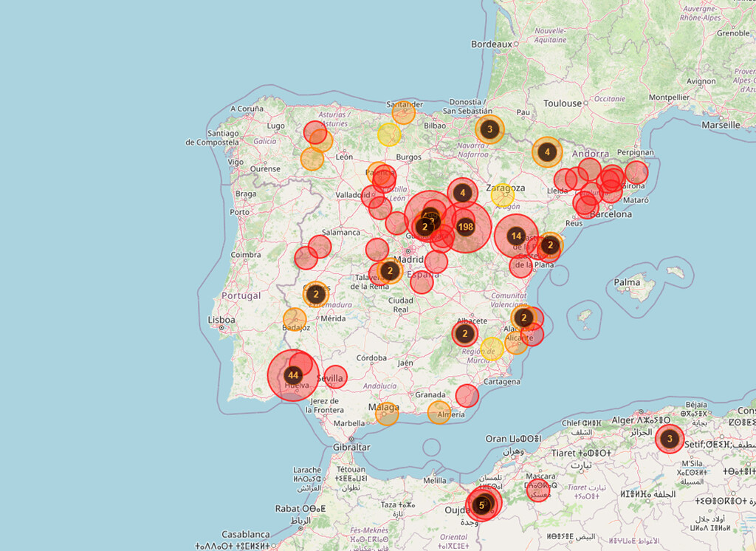Click the Cartagena city label
Viewport: 756px width, 551px height.
(x=501, y=382)
